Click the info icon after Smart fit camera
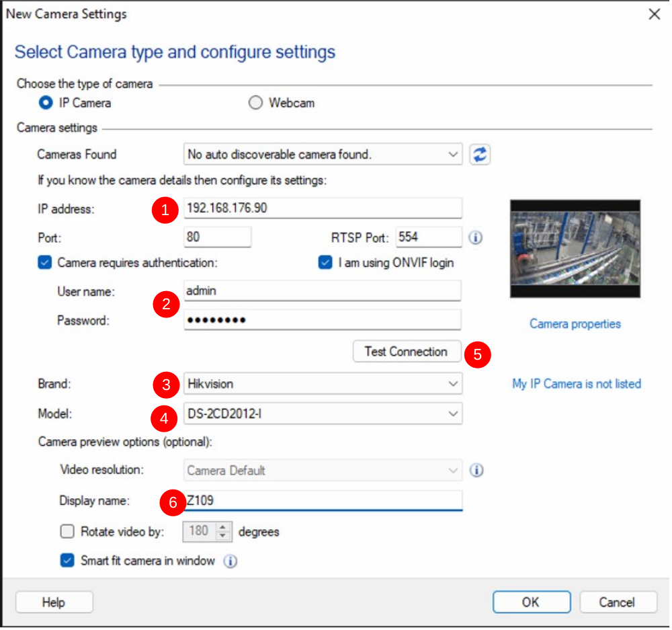Viewport: 672px width, 630px height. (230, 560)
